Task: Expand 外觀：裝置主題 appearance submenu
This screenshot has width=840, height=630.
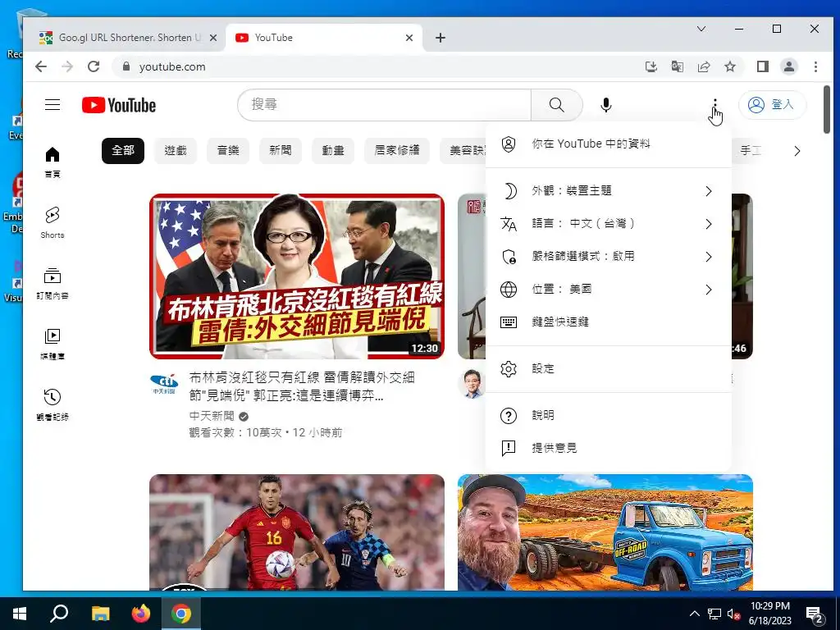Action: click(x=608, y=190)
